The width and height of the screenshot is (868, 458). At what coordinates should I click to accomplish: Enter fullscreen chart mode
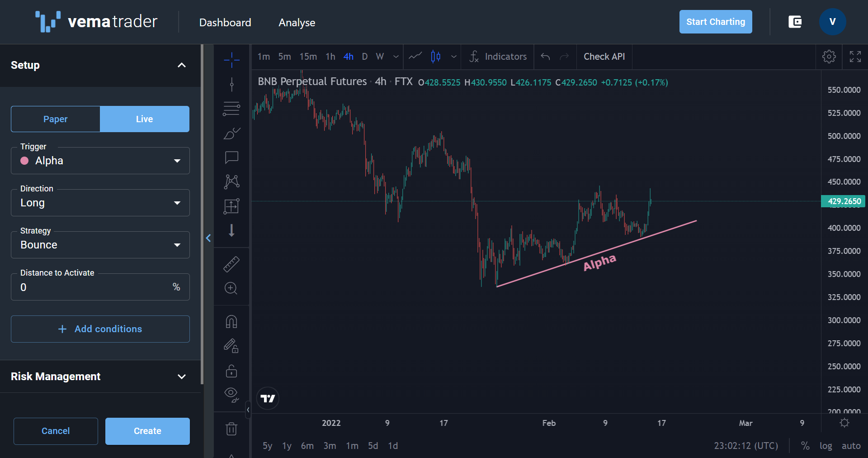pos(855,57)
